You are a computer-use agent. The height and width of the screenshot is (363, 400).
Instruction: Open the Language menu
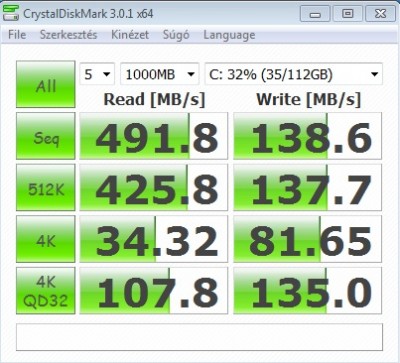tap(229, 35)
